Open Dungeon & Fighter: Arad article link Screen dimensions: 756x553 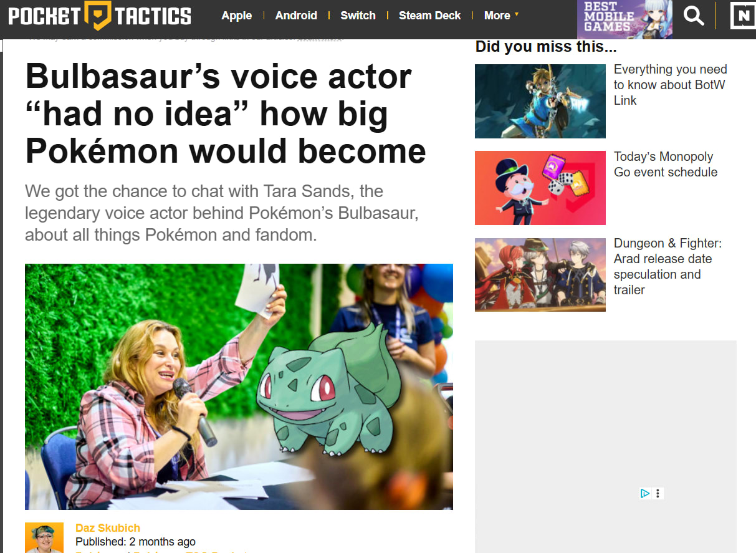pos(667,267)
